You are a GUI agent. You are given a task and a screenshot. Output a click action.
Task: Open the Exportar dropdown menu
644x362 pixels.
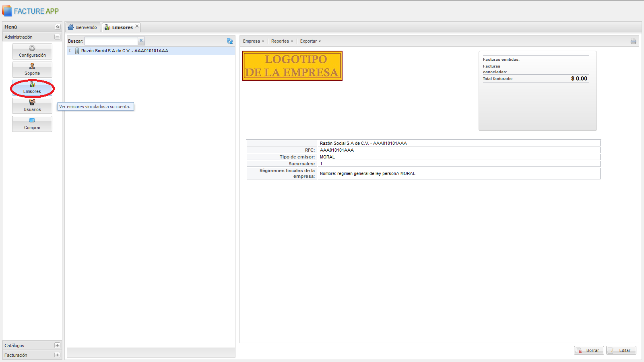(310, 41)
